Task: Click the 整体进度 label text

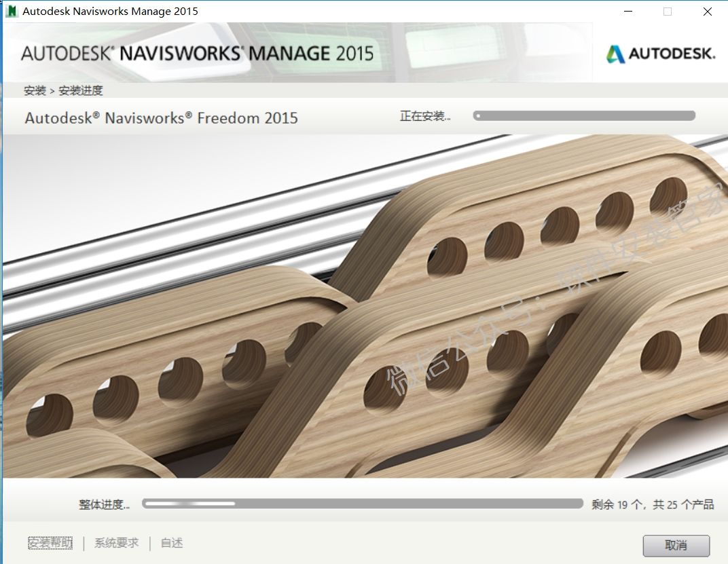Action: click(104, 504)
